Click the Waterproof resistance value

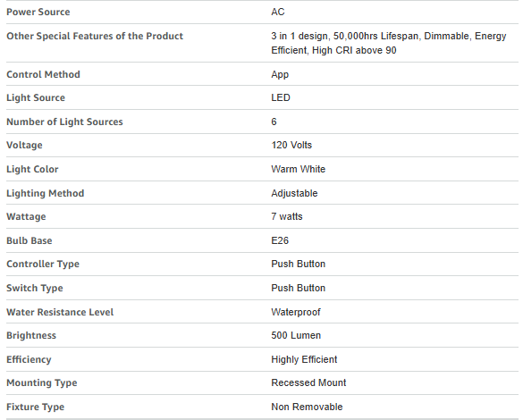296,313
